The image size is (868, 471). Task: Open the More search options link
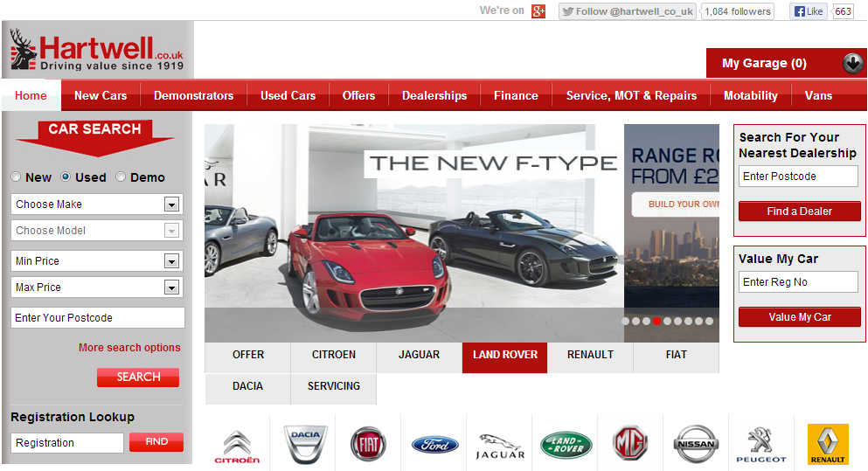click(129, 348)
